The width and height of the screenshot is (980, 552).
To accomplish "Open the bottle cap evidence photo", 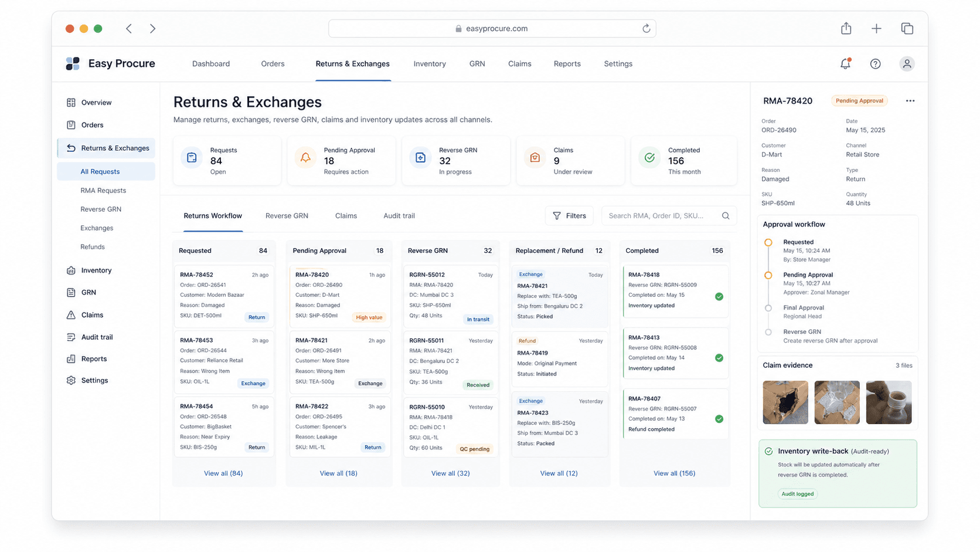I will coord(889,402).
